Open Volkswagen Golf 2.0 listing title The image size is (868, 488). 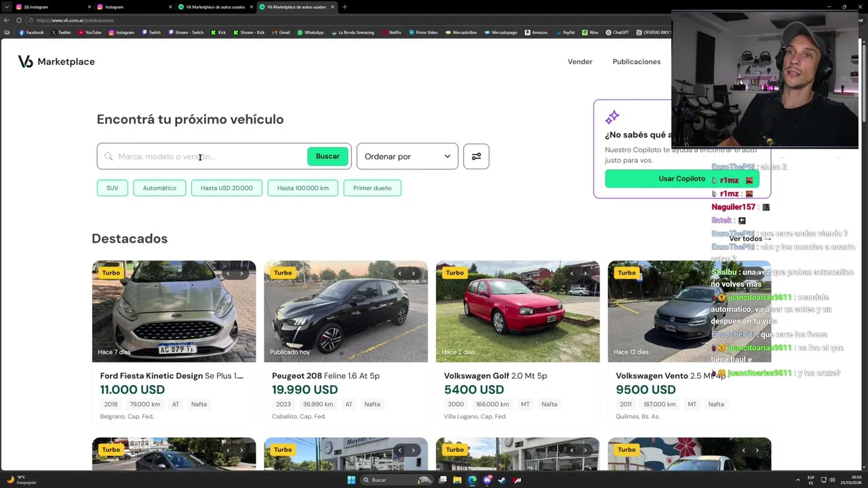496,375
